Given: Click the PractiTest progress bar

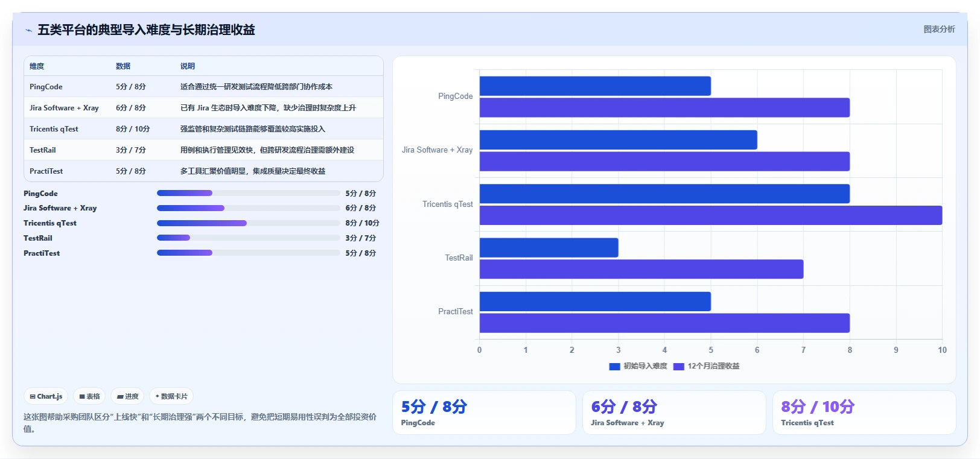Looking at the screenshot, I should click(249, 253).
